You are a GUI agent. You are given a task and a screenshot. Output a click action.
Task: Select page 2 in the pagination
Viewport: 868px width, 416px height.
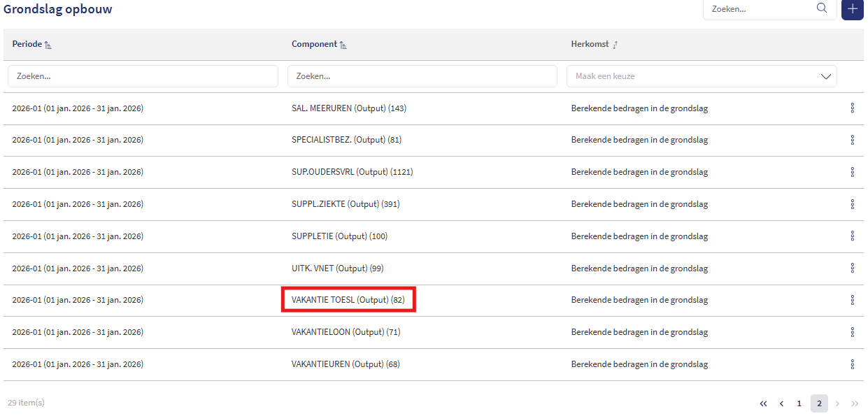[x=819, y=403]
